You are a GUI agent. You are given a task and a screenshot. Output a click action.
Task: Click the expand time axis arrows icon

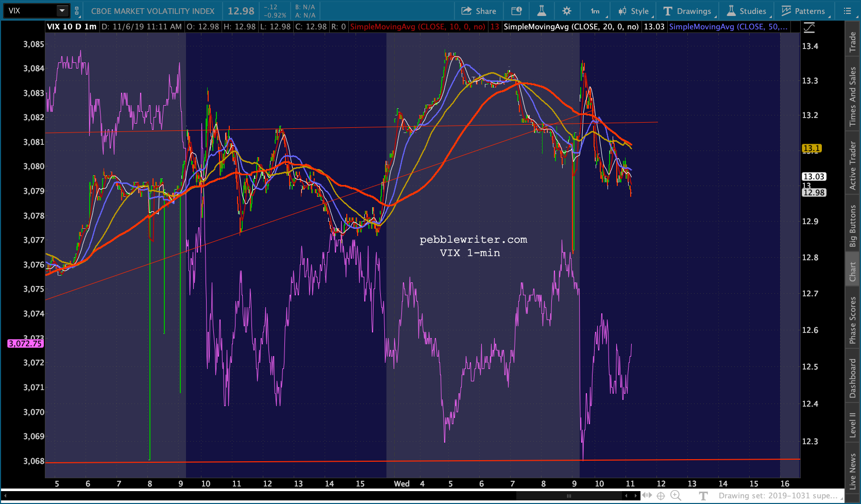(x=647, y=495)
